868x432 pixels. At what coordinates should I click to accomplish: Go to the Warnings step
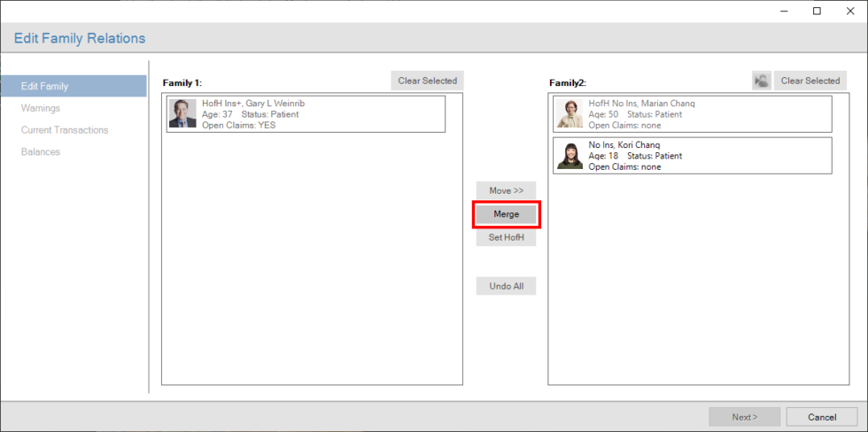click(41, 108)
